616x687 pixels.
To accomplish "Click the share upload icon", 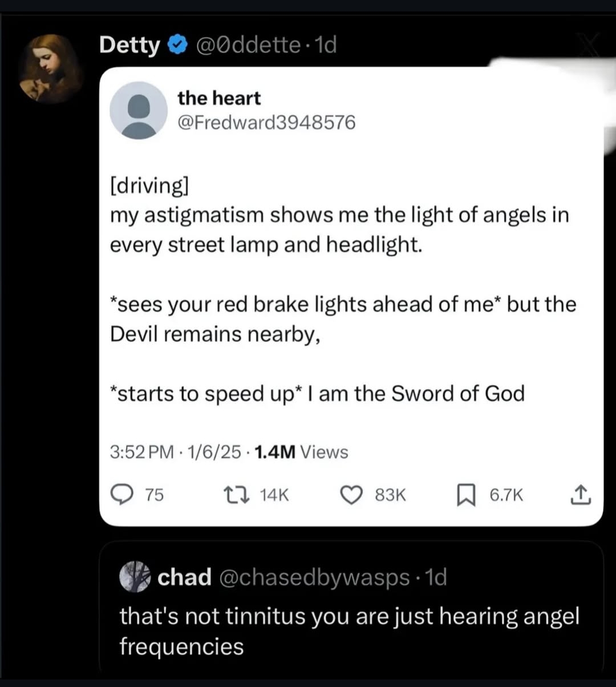I will [x=581, y=495].
